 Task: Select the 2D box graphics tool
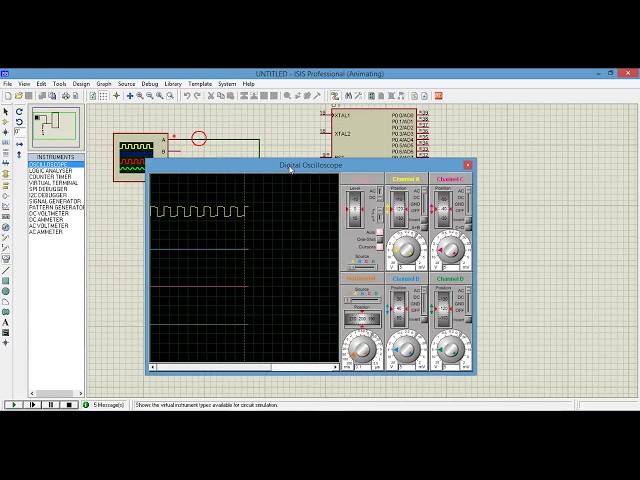pos(6,281)
